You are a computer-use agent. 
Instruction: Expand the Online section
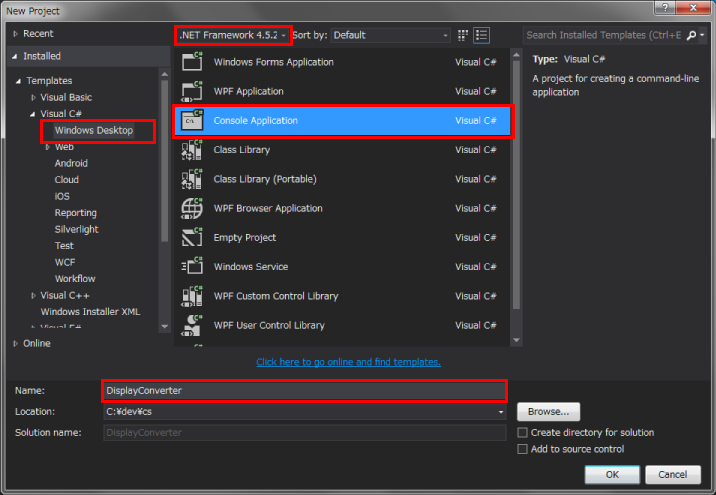15,343
